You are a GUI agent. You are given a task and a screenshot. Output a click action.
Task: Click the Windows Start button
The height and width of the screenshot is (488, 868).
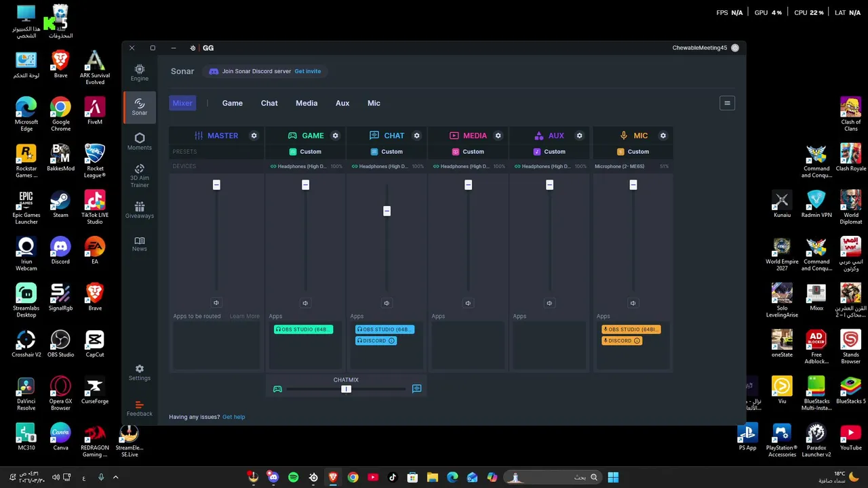coord(613,477)
